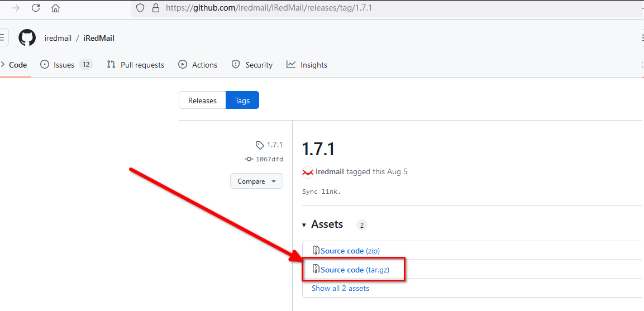Open the Pull requests tab

[136, 65]
